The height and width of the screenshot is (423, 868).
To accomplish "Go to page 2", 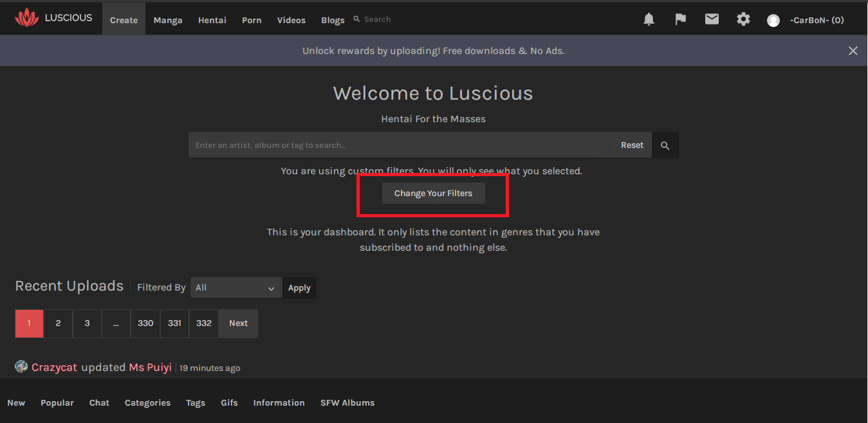I will (58, 323).
